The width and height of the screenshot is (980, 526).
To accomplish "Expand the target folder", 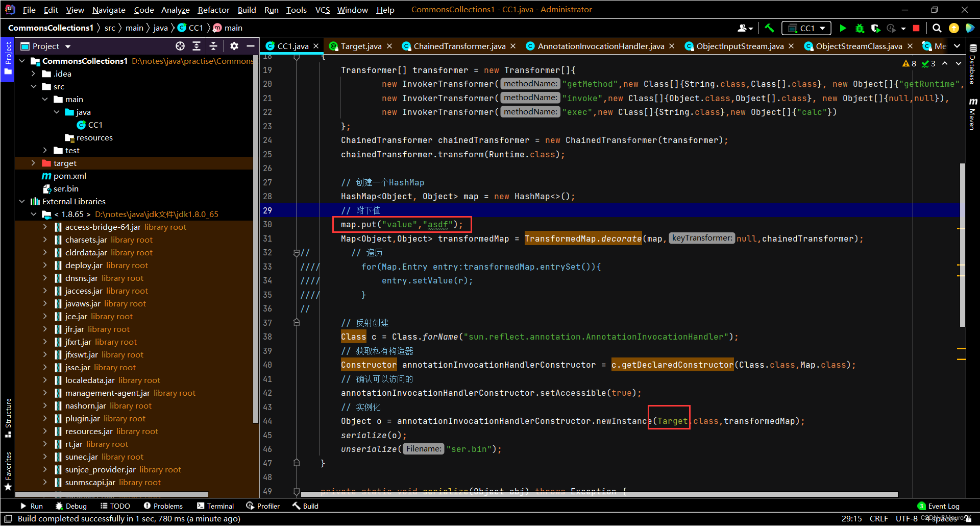I will click(34, 163).
